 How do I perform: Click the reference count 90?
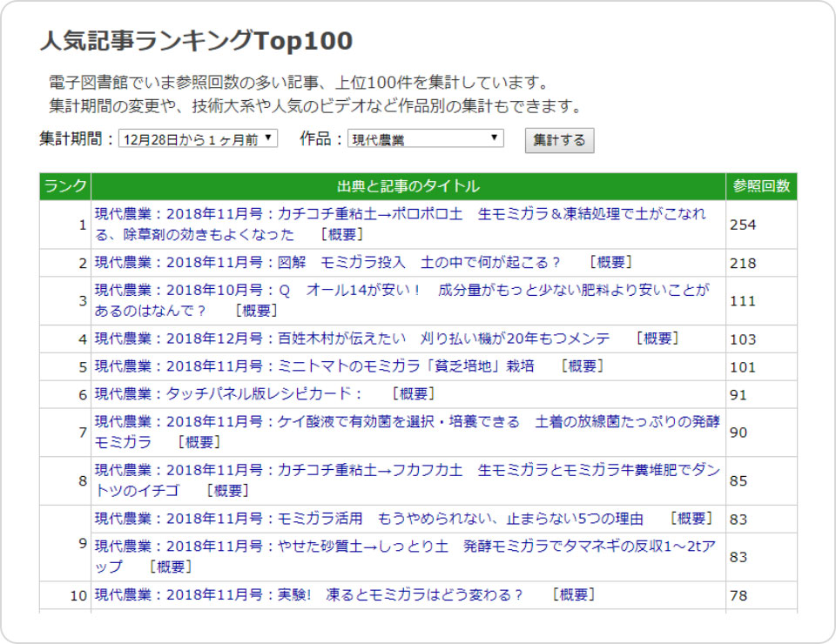point(738,433)
